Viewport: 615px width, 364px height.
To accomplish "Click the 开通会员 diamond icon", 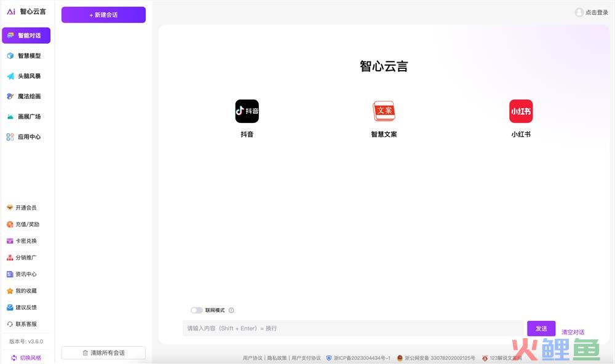I will 10,207.
